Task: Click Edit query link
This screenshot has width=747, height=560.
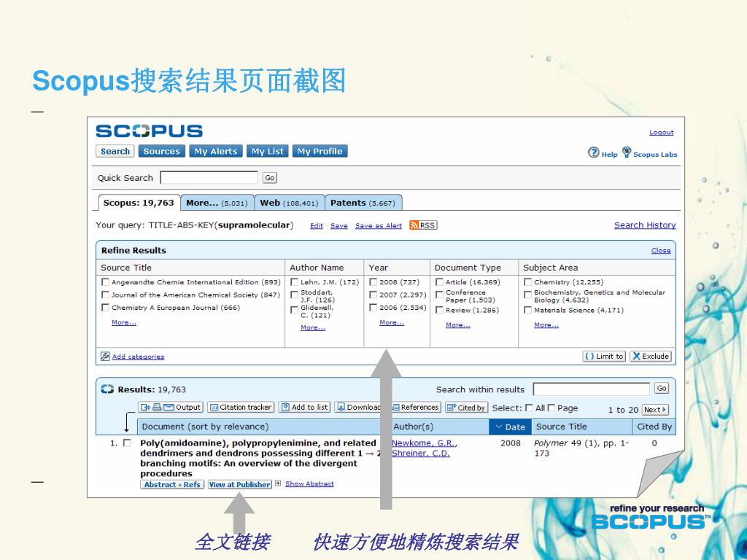Action: tap(317, 226)
